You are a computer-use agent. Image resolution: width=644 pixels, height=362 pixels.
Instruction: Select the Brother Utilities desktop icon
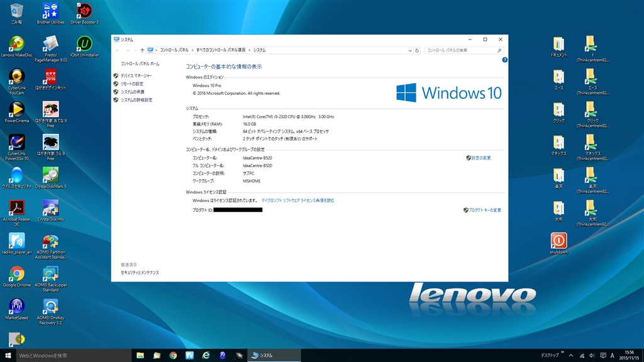[x=50, y=14]
